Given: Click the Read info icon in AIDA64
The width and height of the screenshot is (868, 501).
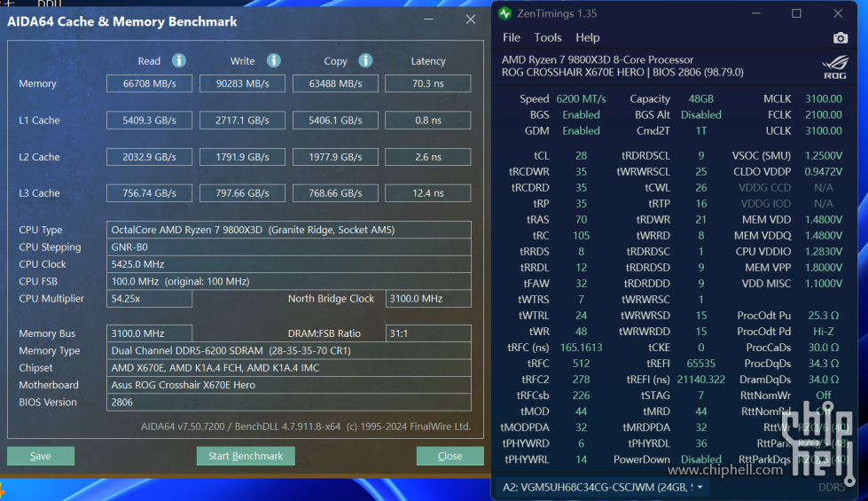Looking at the screenshot, I should point(178,60).
